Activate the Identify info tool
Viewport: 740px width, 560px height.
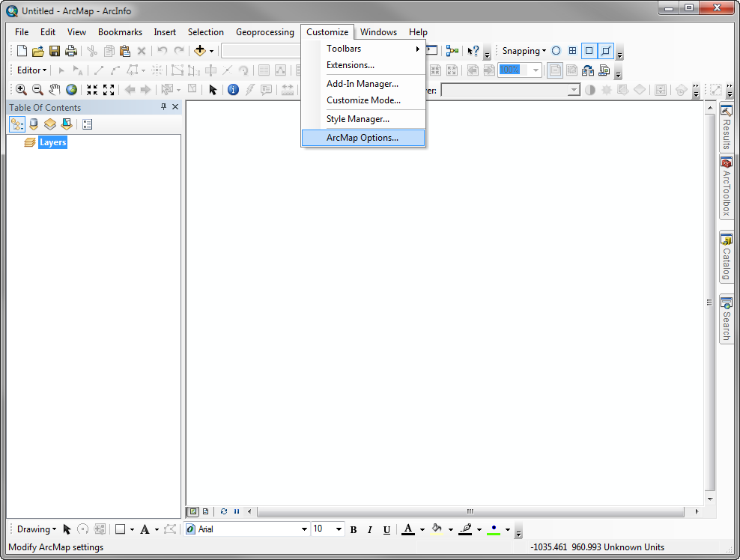(233, 90)
